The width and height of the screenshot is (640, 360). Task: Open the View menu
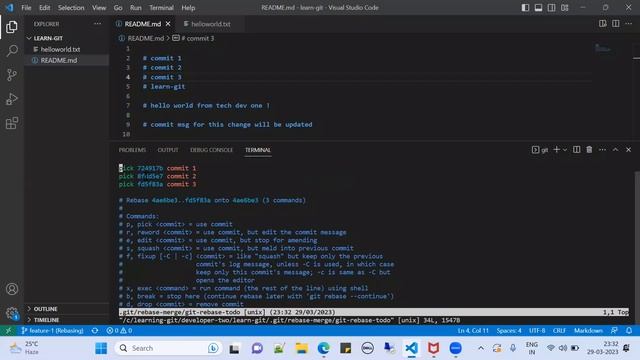99,7
